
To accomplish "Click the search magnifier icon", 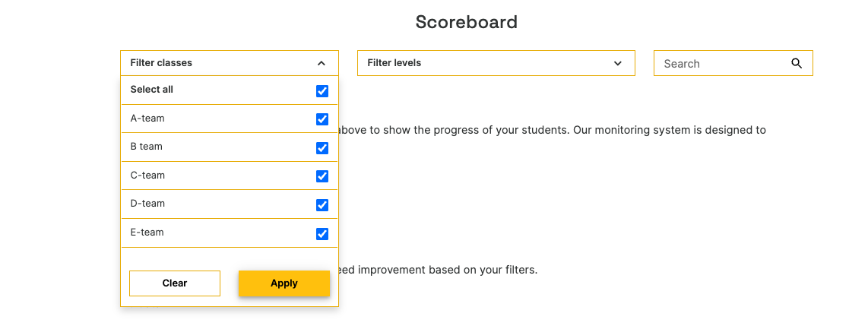I will point(797,64).
